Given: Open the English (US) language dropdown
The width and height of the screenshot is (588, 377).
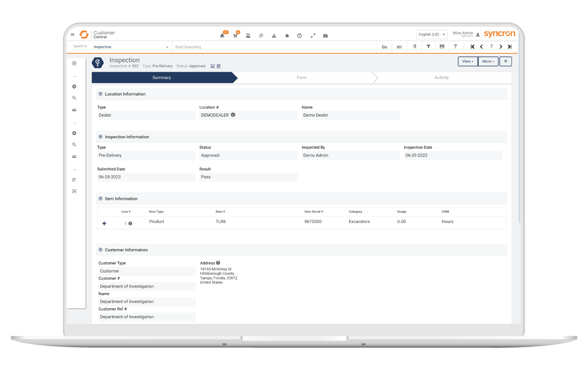Looking at the screenshot, I should pos(432,35).
